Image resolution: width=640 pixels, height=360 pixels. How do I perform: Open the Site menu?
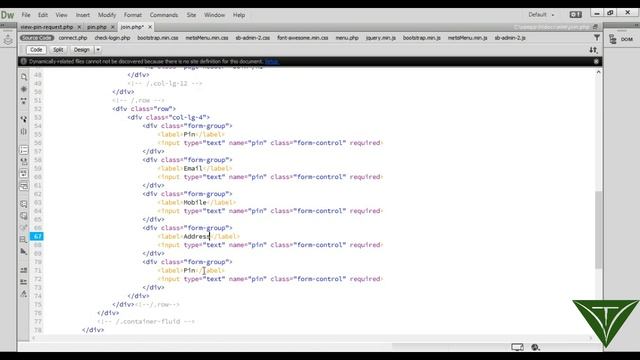pos(191,15)
